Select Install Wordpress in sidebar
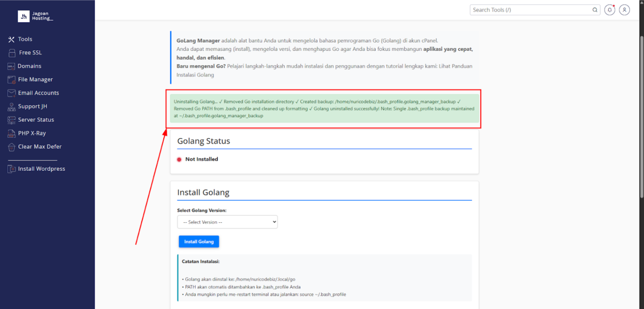 click(41, 169)
